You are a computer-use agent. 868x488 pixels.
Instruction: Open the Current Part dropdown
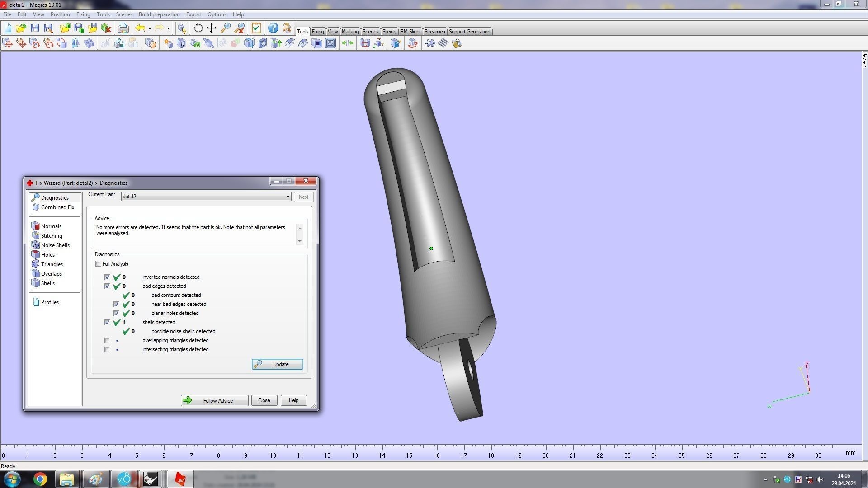point(288,197)
